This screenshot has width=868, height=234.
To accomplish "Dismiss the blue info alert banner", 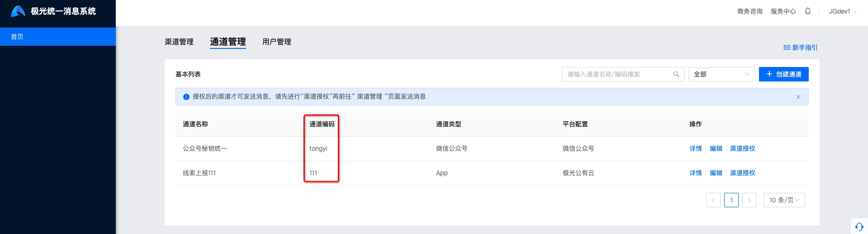I will coord(798,97).
